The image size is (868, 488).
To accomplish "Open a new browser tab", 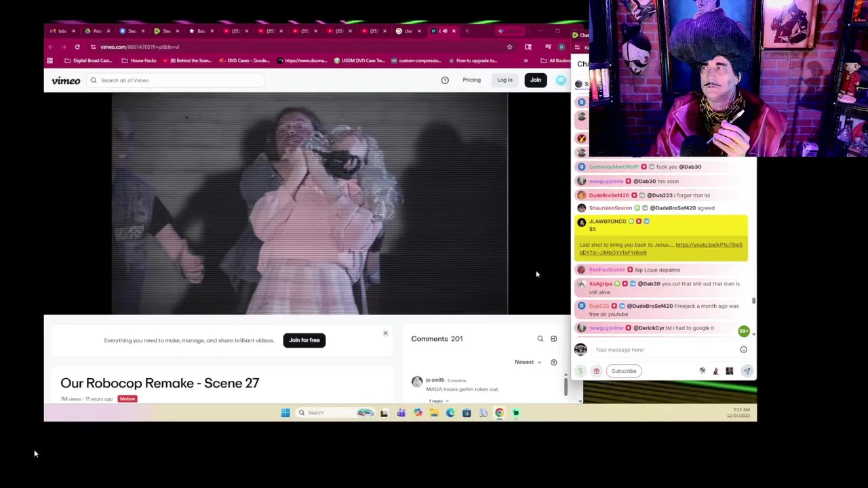I will 467,30.
